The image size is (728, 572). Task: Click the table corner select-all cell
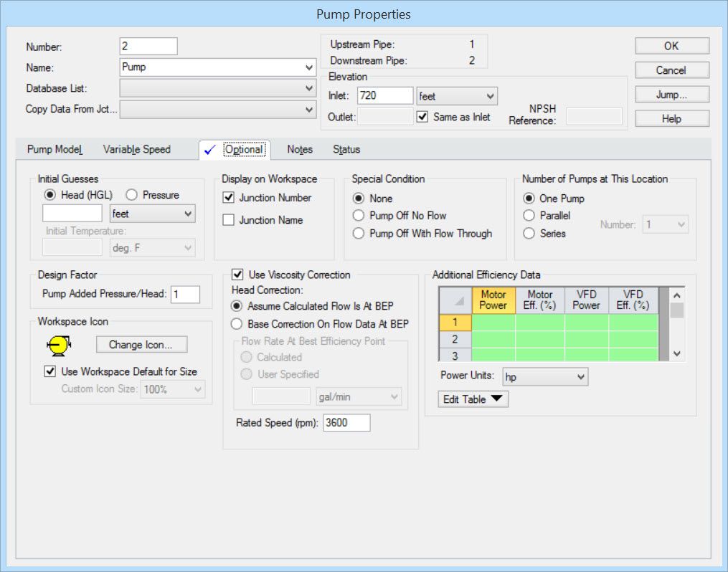click(x=455, y=300)
